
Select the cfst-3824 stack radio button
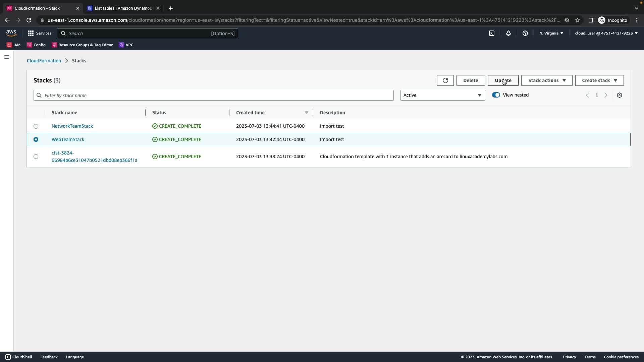(36, 157)
